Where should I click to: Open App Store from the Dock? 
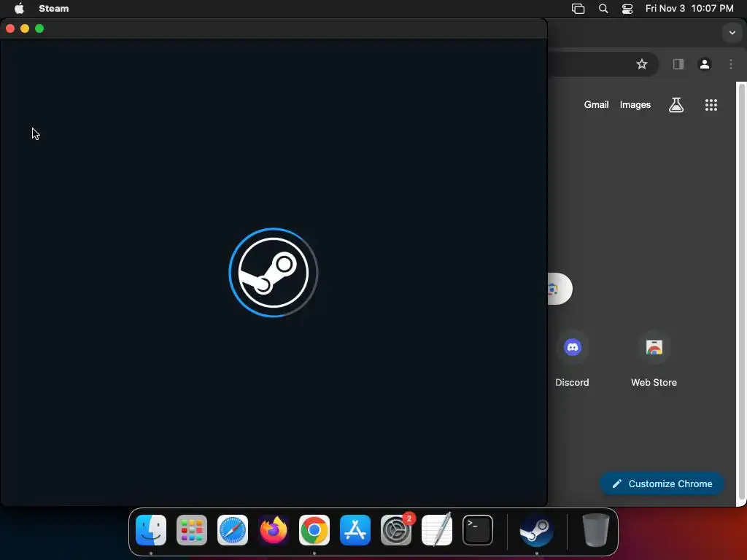355,530
